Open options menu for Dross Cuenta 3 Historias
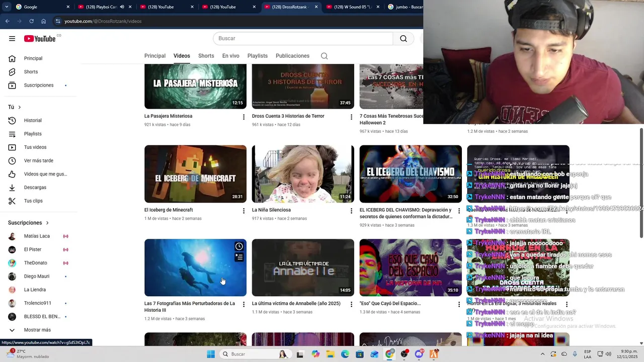 tap(351, 117)
